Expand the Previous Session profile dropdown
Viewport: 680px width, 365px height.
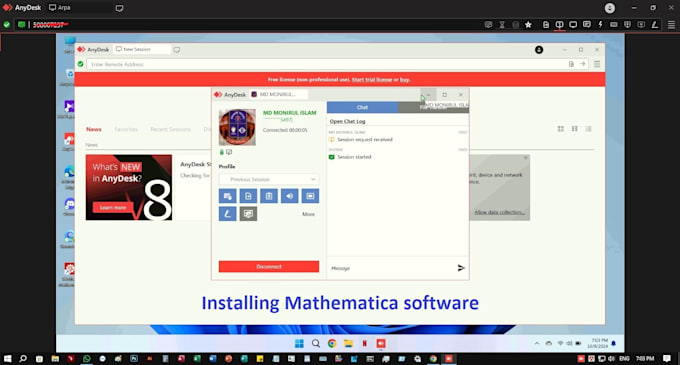(269, 179)
